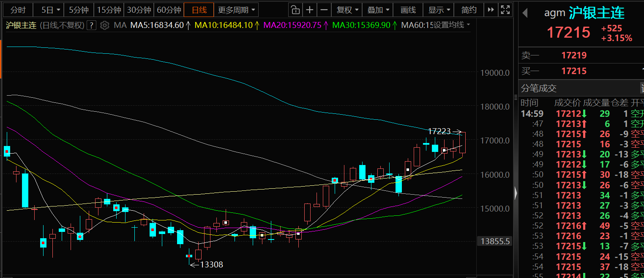Collapse side panel with the divider arrow
Image resolution: width=644 pixels, height=278 pixels.
pos(516,193)
